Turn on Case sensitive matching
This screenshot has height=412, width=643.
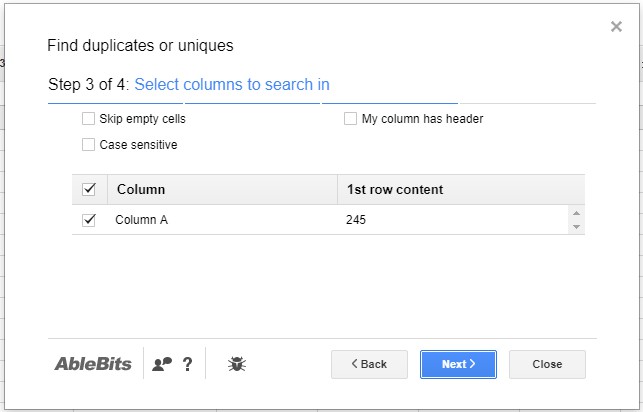(89, 145)
